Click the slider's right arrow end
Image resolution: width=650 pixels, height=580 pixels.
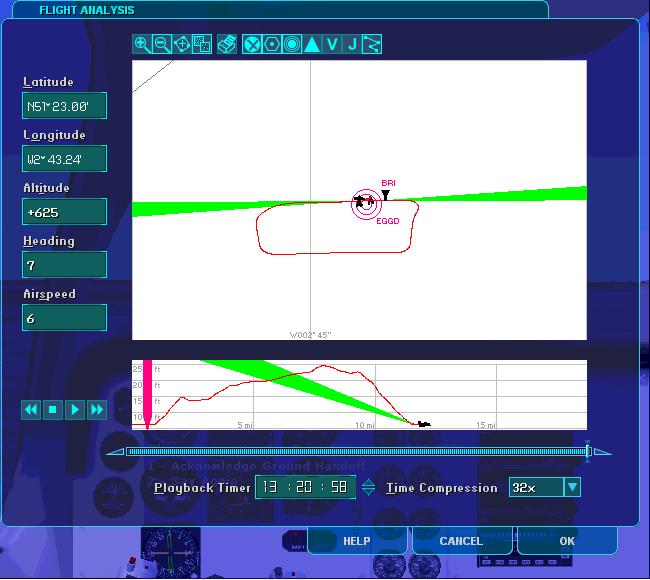click(x=603, y=452)
